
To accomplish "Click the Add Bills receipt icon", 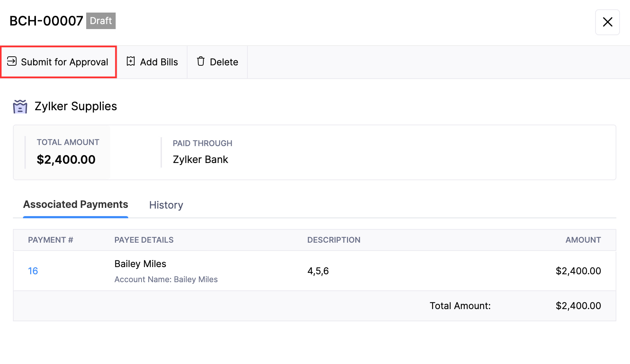I will pyautogui.click(x=131, y=61).
